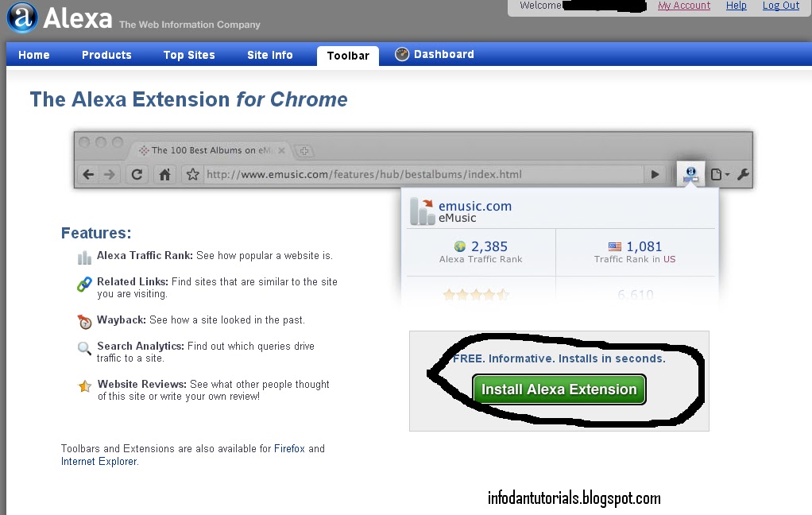Open the Dashboard menu item
The image size is (812, 515).
point(444,54)
